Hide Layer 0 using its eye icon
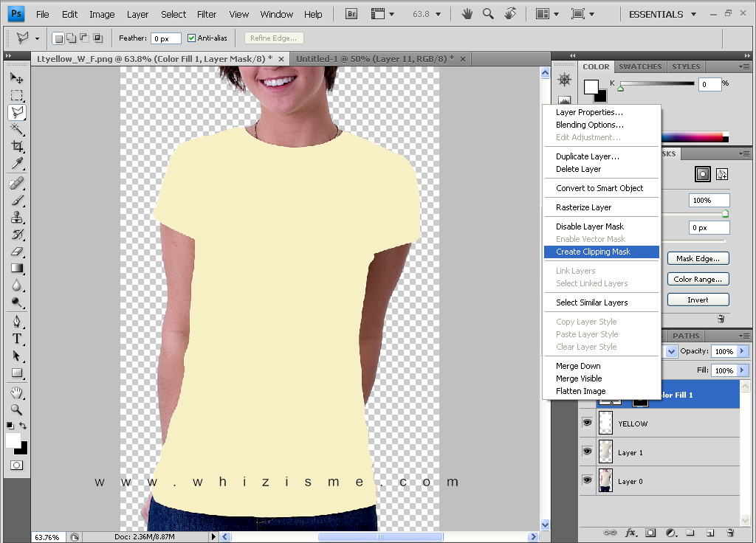This screenshot has width=756, height=543. point(586,480)
